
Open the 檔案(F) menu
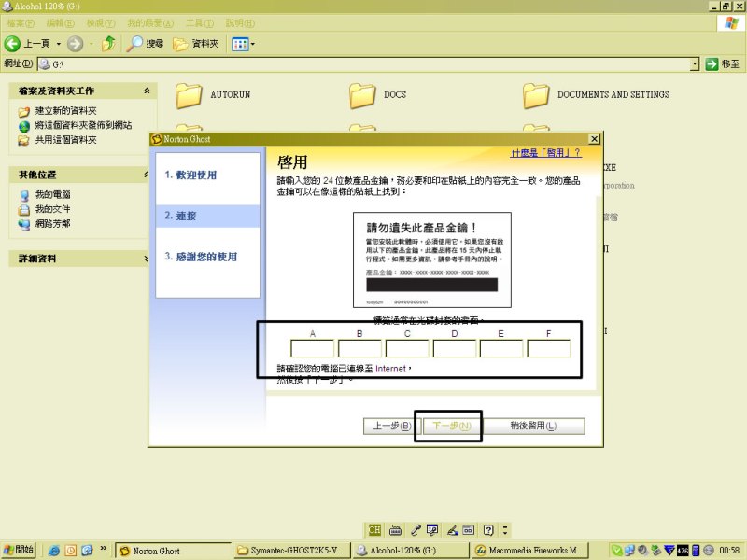pos(21,22)
